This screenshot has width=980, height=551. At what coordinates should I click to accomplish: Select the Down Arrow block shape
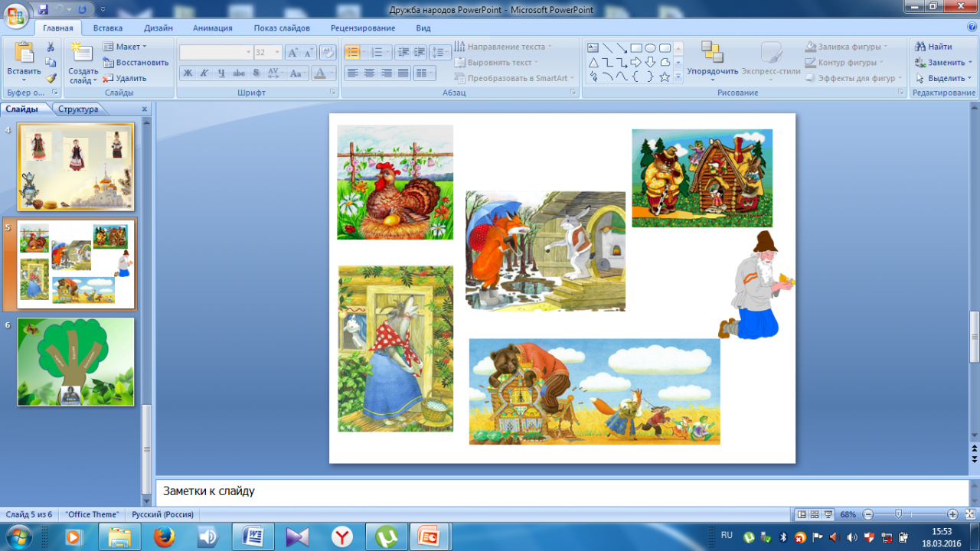650,62
